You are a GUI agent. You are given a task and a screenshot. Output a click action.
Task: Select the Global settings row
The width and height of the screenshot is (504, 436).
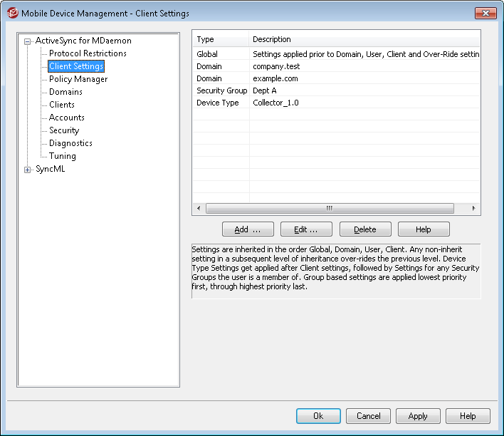[336, 54]
